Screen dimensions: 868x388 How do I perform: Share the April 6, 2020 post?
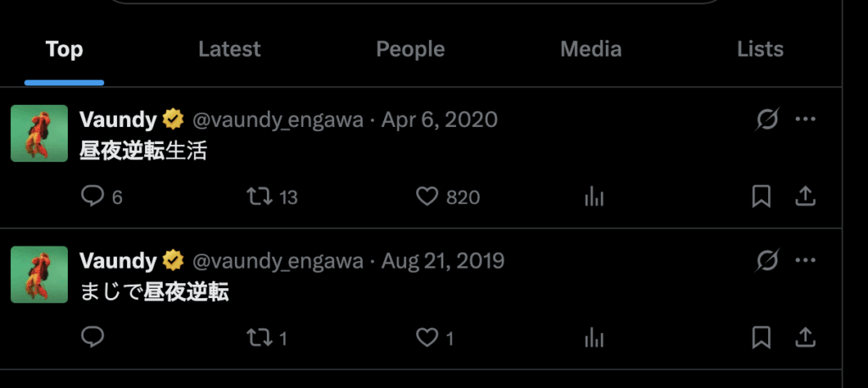point(805,197)
